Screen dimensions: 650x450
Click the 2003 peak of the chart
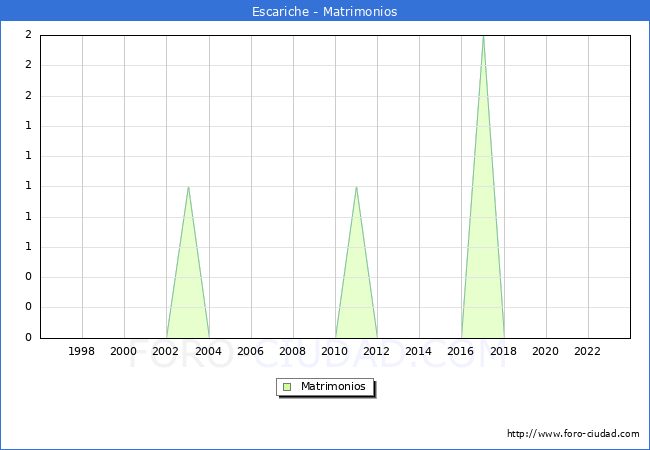(x=188, y=187)
